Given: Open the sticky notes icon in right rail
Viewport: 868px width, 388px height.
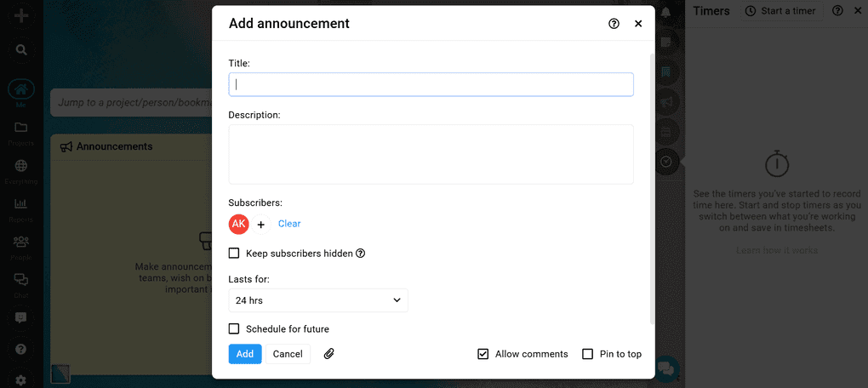Looking at the screenshot, I should (x=666, y=42).
